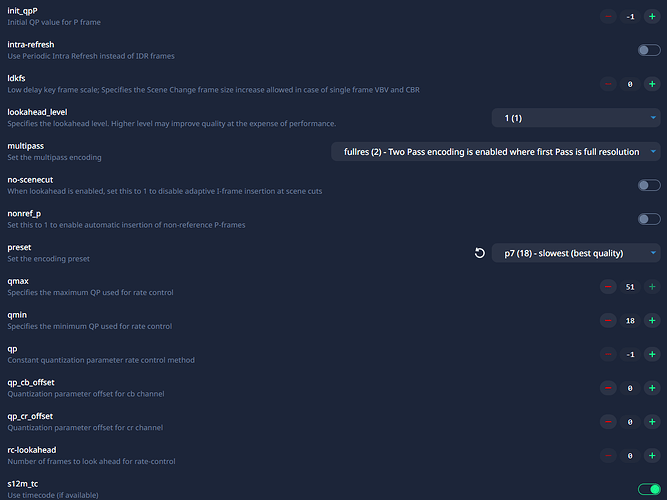Decrease qmax using the red minus
Viewport: 667px width, 500px height.
pos(608,287)
